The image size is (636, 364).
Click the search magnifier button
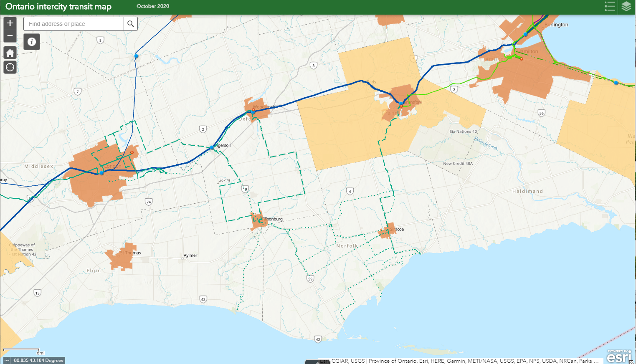pos(131,24)
